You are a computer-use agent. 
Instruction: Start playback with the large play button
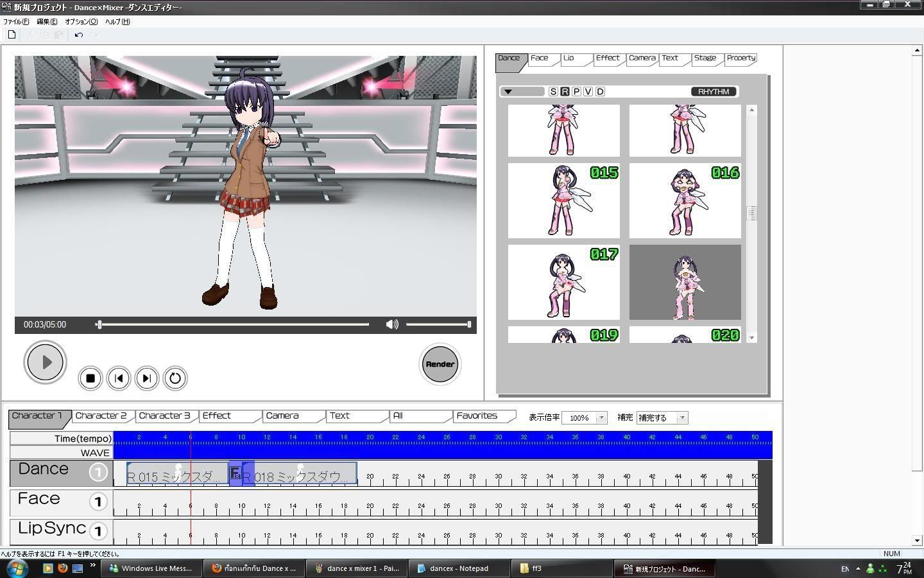point(45,362)
